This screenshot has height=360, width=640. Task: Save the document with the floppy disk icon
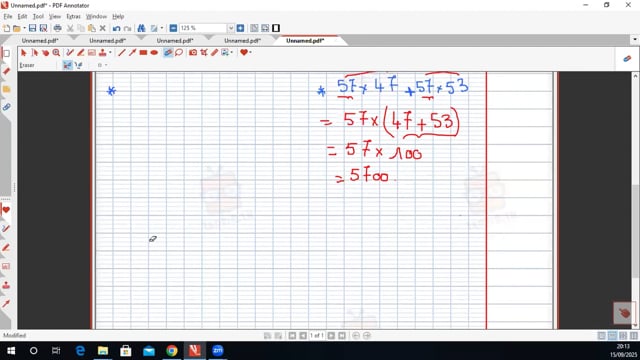[x=32, y=28]
